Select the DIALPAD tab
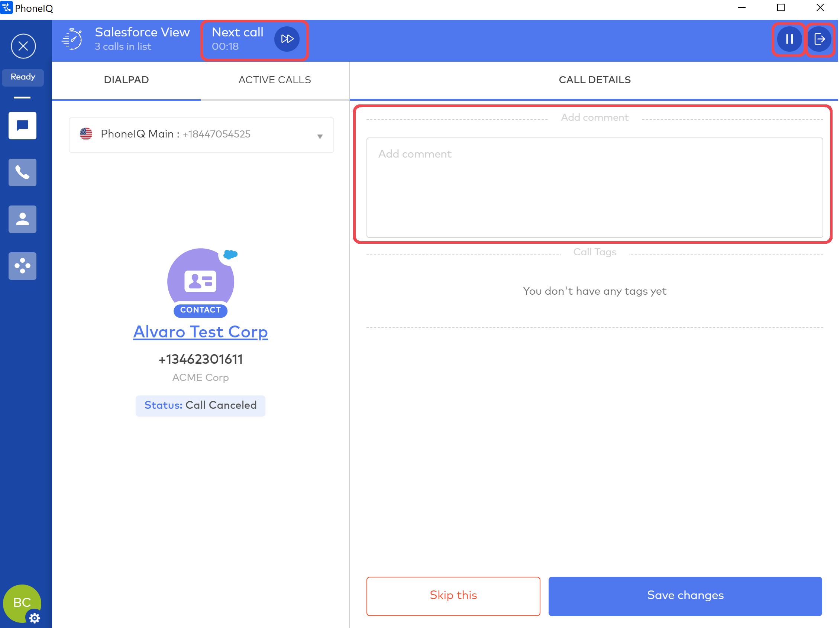 click(x=126, y=80)
